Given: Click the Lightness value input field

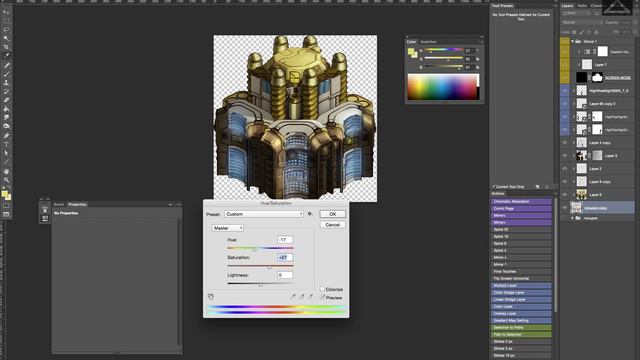Looking at the screenshot, I should click(284, 275).
